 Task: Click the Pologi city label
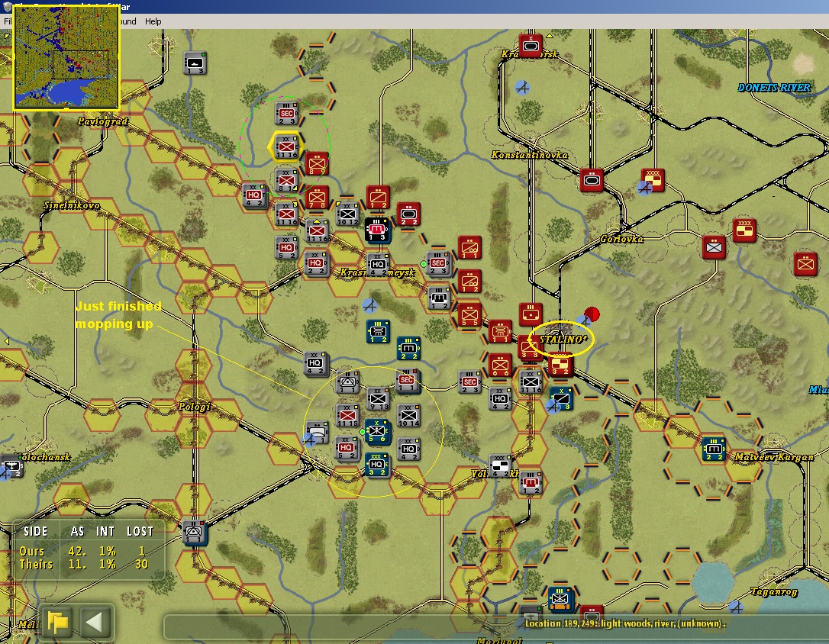[195, 406]
